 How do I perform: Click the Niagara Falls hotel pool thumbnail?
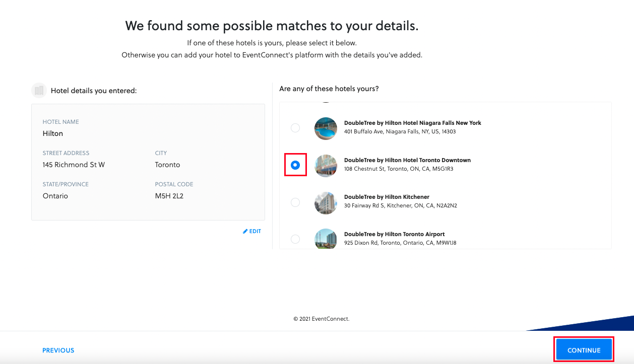pos(325,128)
